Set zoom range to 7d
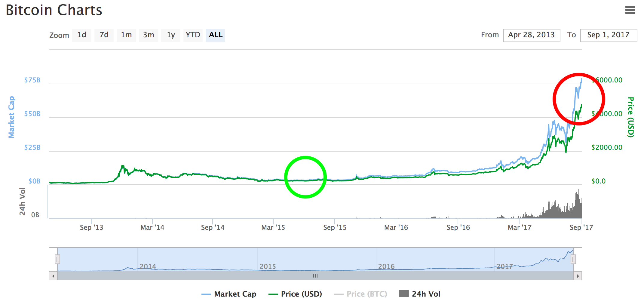644x302 pixels. click(x=104, y=35)
